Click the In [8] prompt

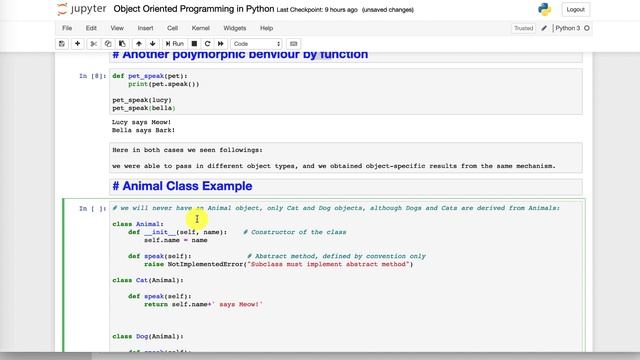(x=93, y=76)
